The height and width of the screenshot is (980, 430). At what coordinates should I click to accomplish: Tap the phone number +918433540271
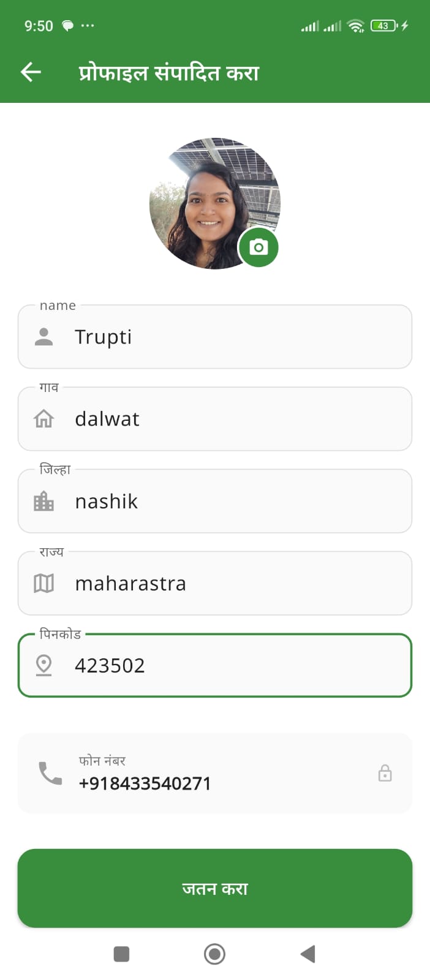[145, 783]
